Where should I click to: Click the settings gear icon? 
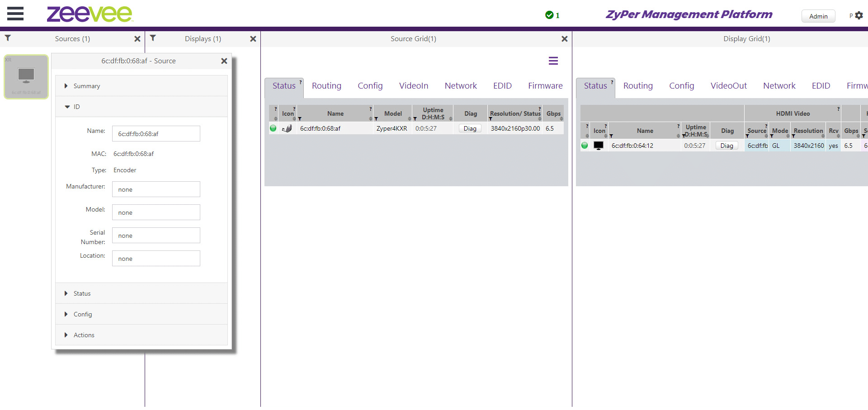point(859,16)
